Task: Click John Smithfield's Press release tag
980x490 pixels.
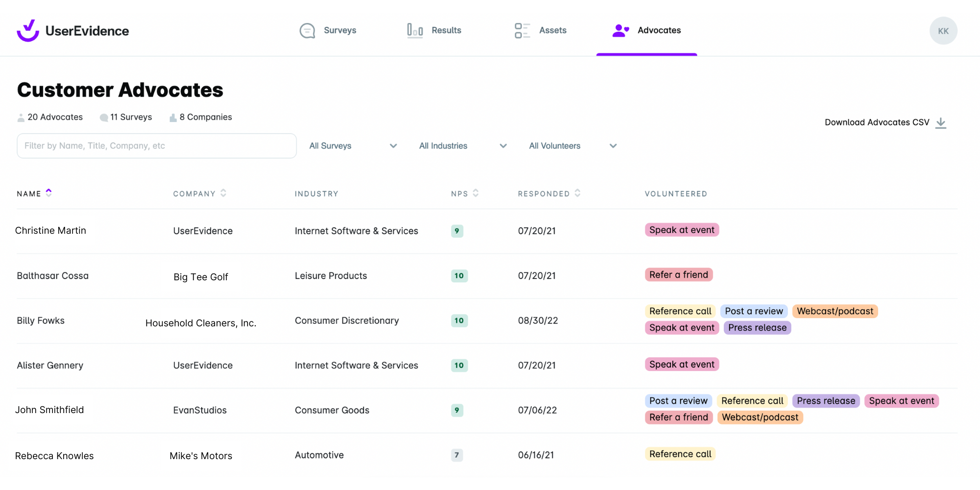Action: 826,401
